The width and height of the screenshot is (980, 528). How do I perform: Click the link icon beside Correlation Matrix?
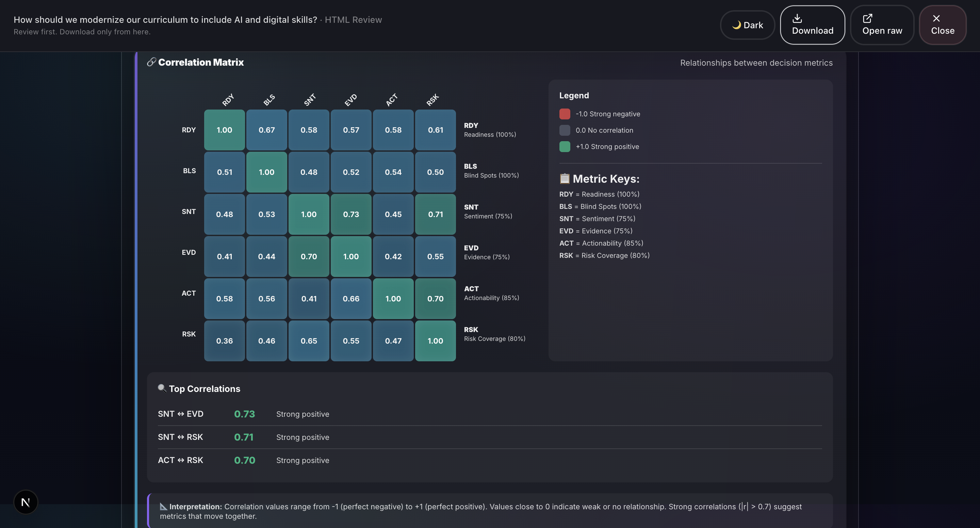point(151,62)
